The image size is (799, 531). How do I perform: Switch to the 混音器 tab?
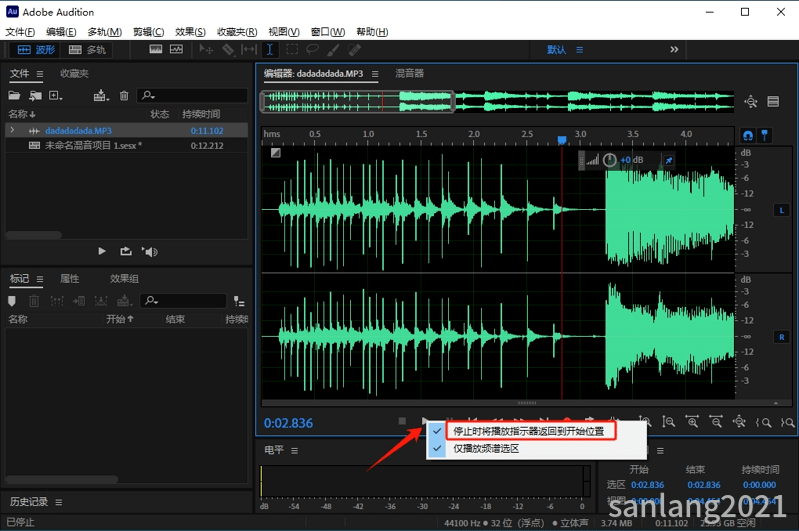410,73
